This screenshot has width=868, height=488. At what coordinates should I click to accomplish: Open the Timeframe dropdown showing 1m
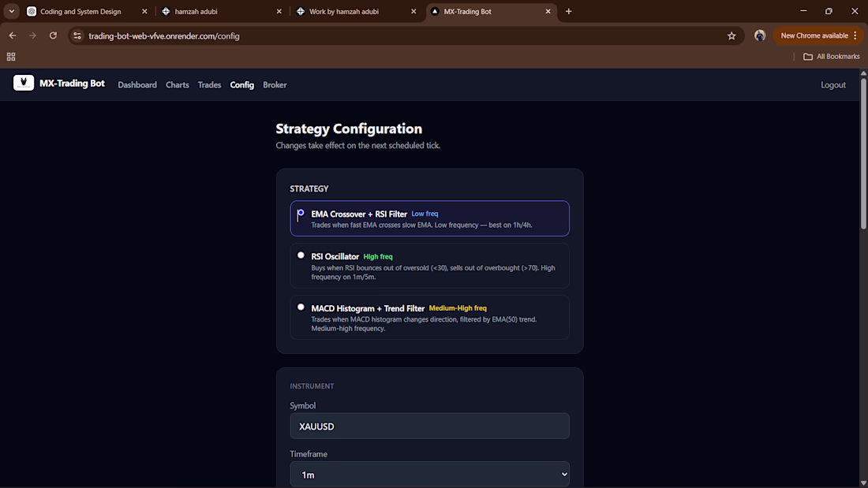coord(429,474)
